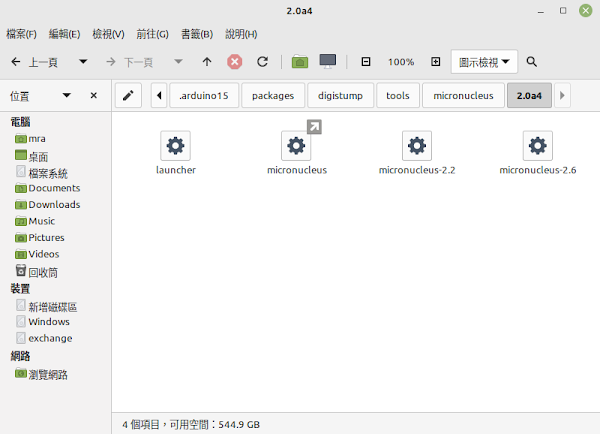Open 桌面 in the sidebar

click(32, 156)
